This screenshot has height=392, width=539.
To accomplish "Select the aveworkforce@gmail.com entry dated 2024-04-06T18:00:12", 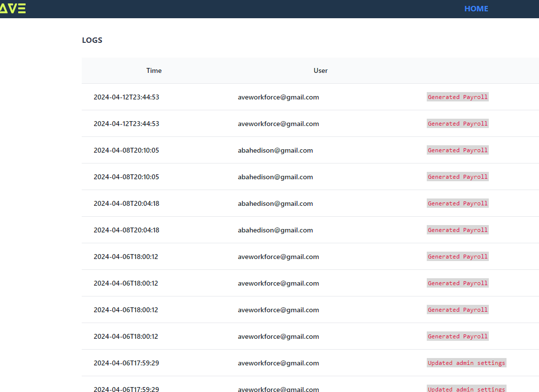I will (278, 256).
